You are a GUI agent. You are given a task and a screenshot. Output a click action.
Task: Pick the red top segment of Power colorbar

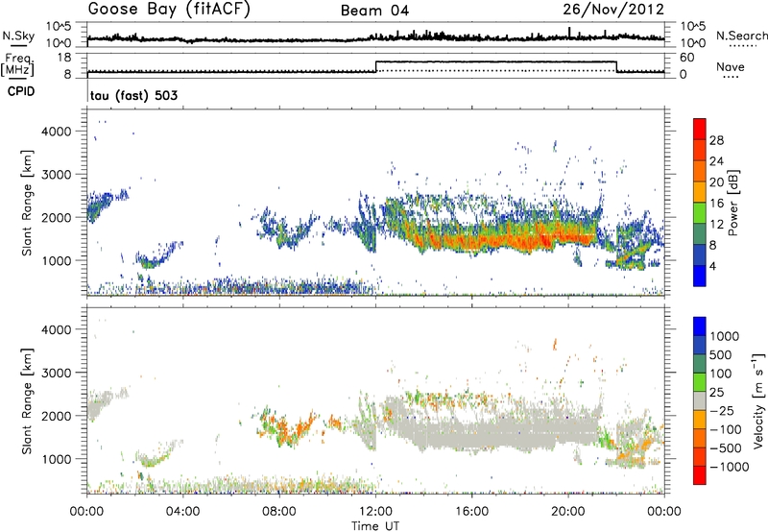coord(700,129)
